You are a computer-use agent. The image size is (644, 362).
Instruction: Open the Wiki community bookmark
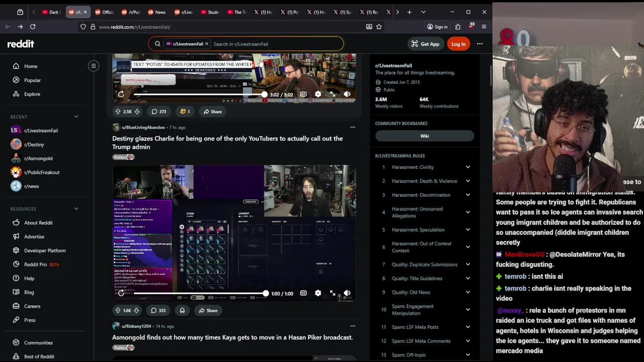click(425, 136)
